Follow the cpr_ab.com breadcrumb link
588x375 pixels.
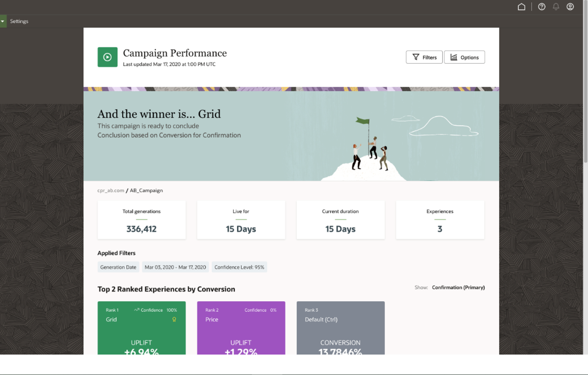click(111, 190)
